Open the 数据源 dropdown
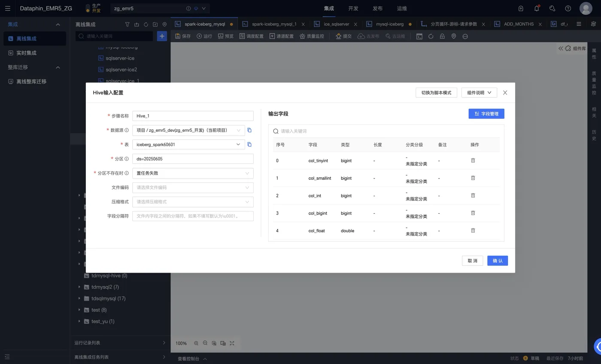601x364 pixels. pos(188,130)
